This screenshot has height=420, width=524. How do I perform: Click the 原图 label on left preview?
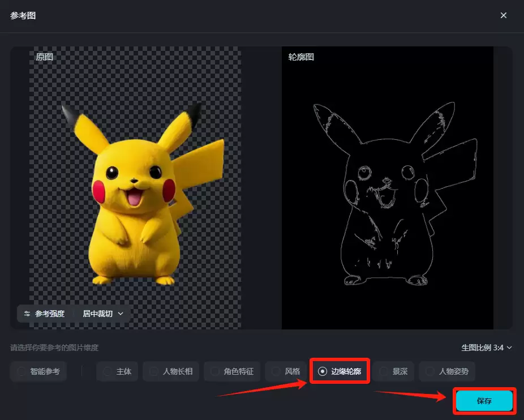pos(44,57)
